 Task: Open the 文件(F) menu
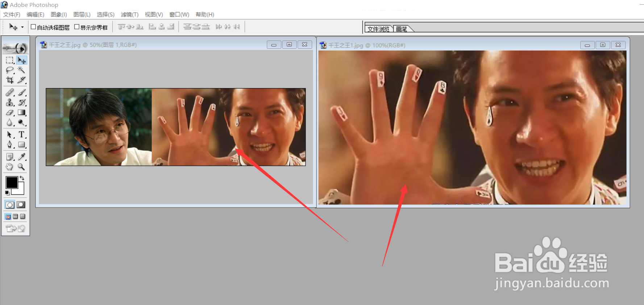[12, 15]
